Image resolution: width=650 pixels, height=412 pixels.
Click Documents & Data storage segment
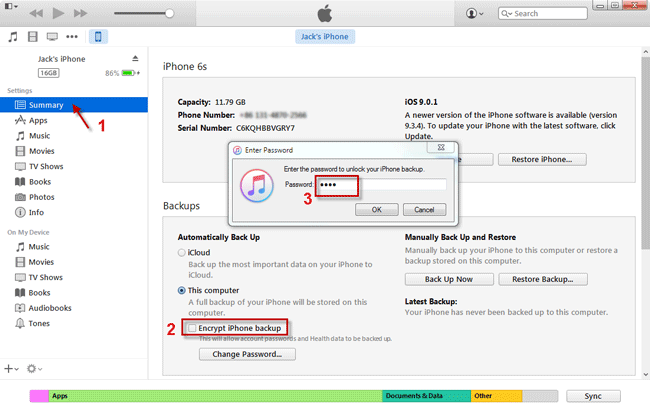(x=426, y=396)
